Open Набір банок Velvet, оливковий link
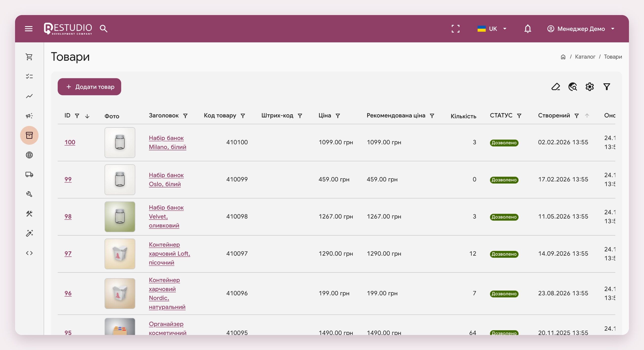The image size is (644, 350). [166, 217]
